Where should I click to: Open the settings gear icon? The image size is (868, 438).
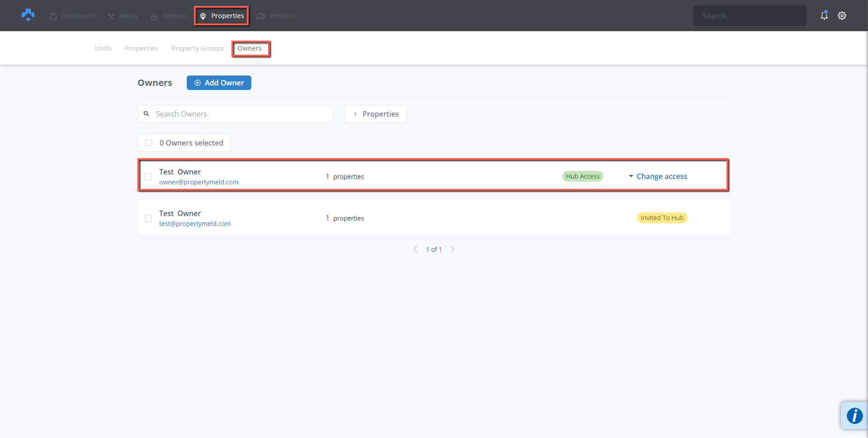tap(842, 15)
